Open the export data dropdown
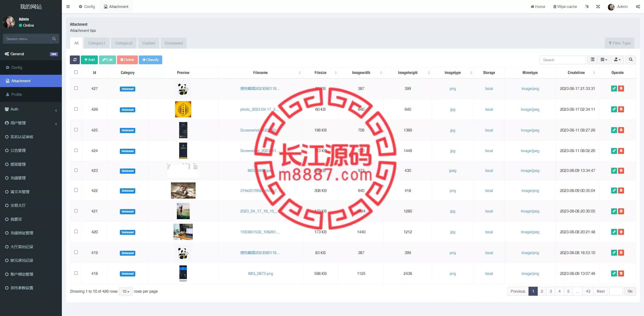 [617, 60]
